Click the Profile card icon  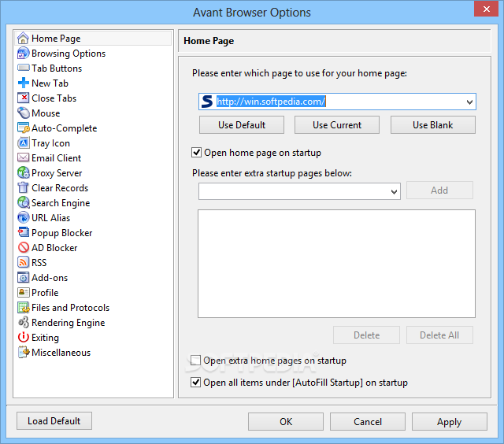click(x=23, y=292)
